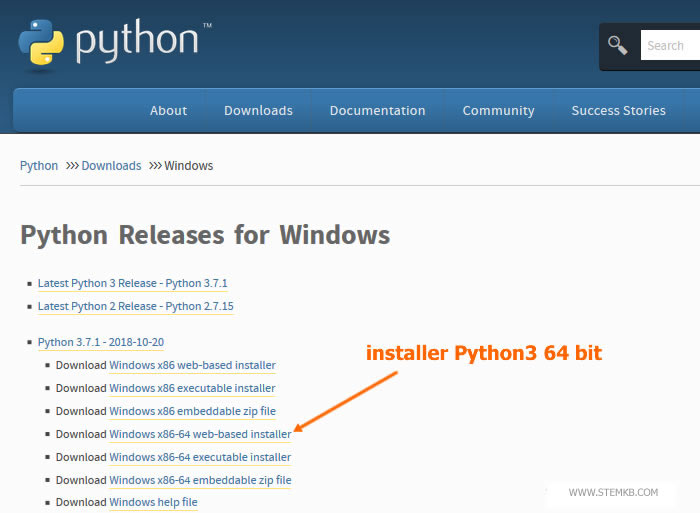This screenshot has height=513, width=700.
Task: Go to the Community menu
Action: pos(498,111)
